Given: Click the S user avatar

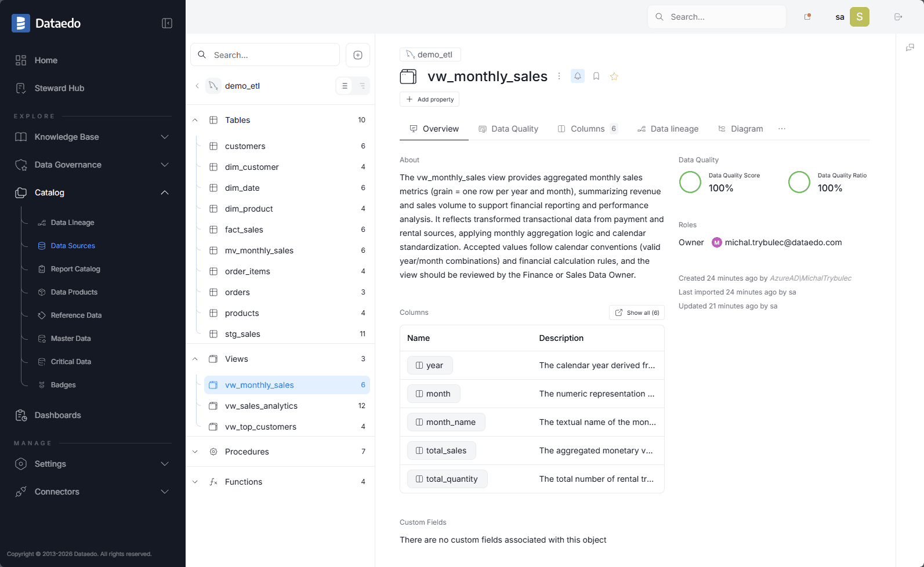Looking at the screenshot, I should pos(860,17).
